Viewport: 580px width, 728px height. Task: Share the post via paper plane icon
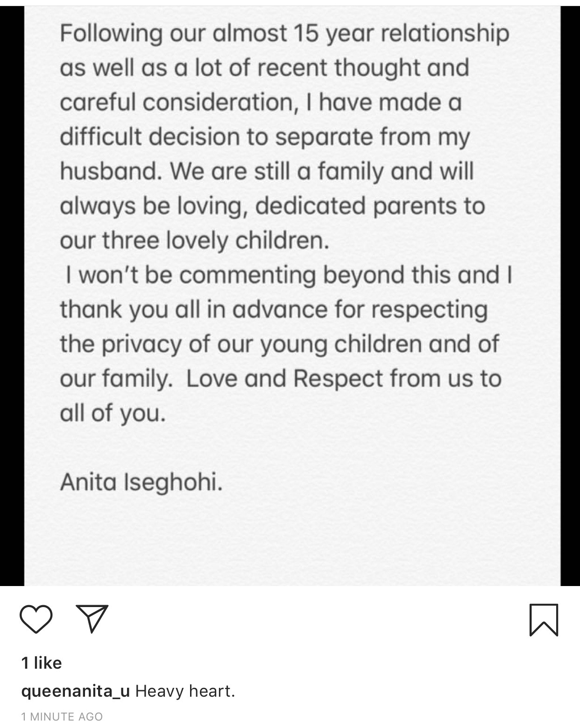[x=92, y=619]
